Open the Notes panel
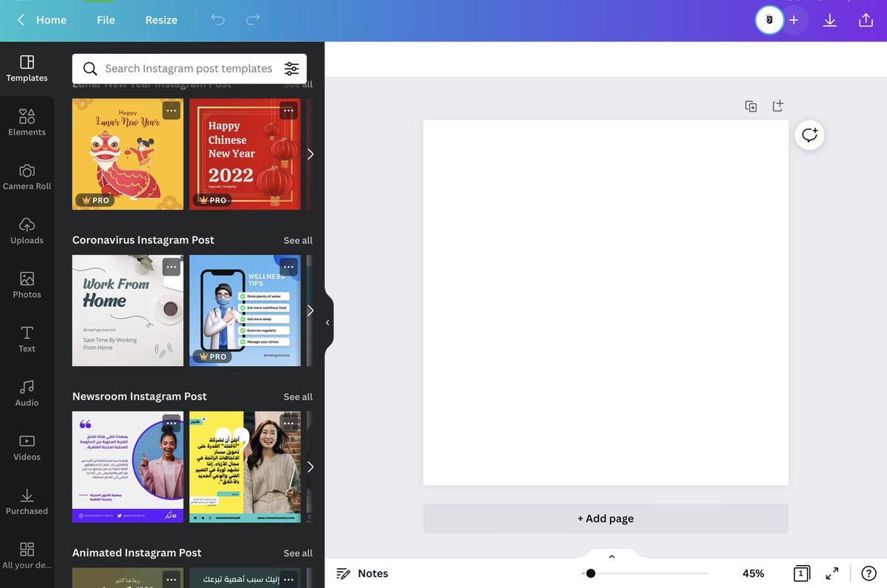The height and width of the screenshot is (588, 887). point(362,573)
